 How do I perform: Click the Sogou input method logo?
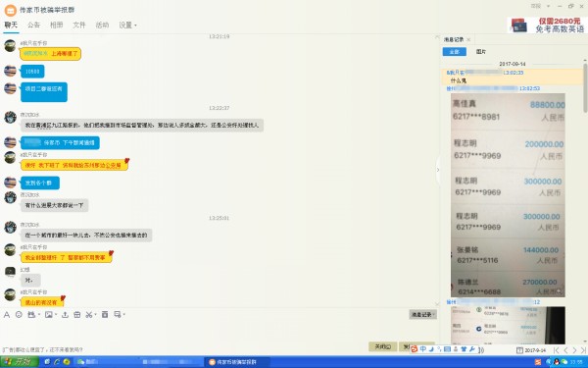tap(414, 349)
